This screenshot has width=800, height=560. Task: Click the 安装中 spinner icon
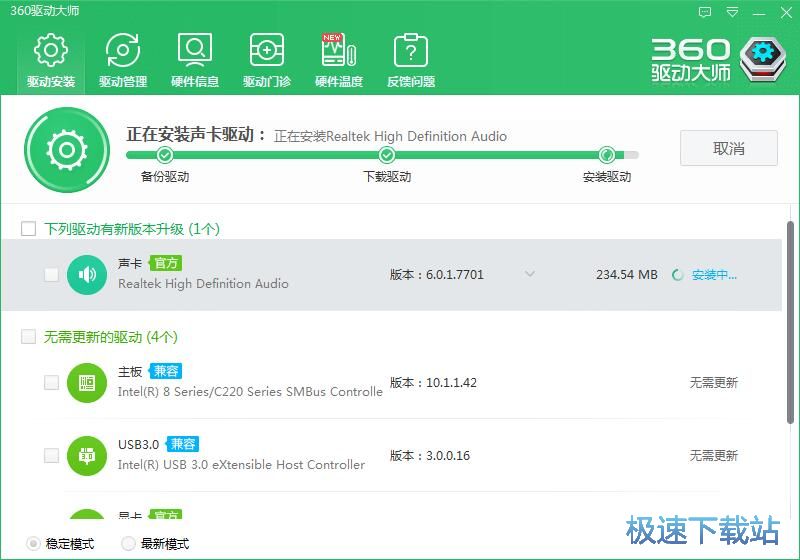point(678,275)
